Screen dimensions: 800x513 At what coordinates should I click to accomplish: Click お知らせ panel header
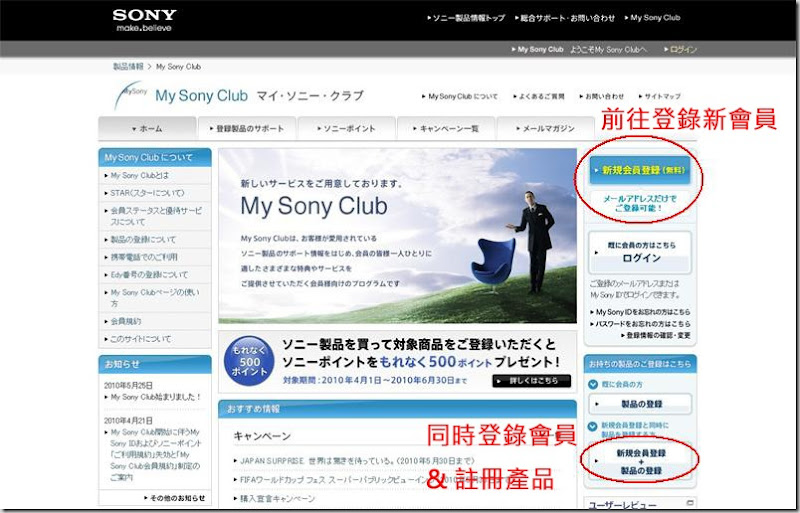[155, 364]
